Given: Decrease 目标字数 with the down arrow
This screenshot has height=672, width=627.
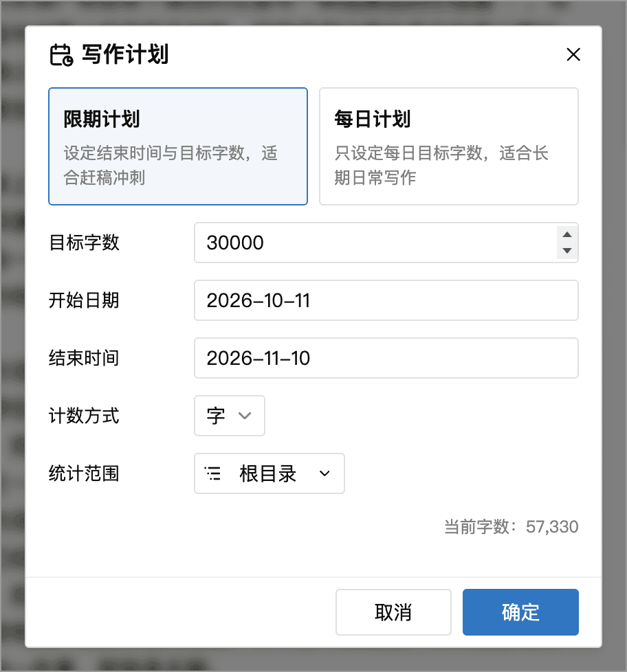Looking at the screenshot, I should (x=567, y=251).
